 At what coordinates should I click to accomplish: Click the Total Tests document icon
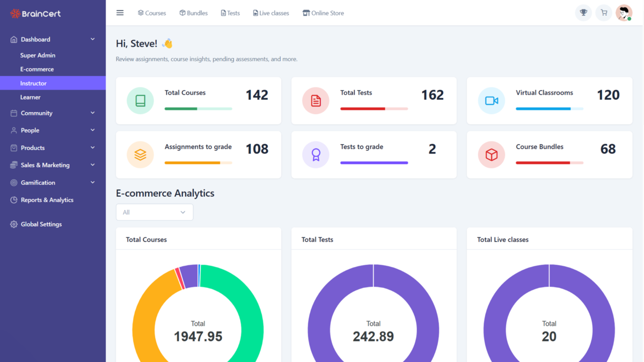tap(316, 101)
